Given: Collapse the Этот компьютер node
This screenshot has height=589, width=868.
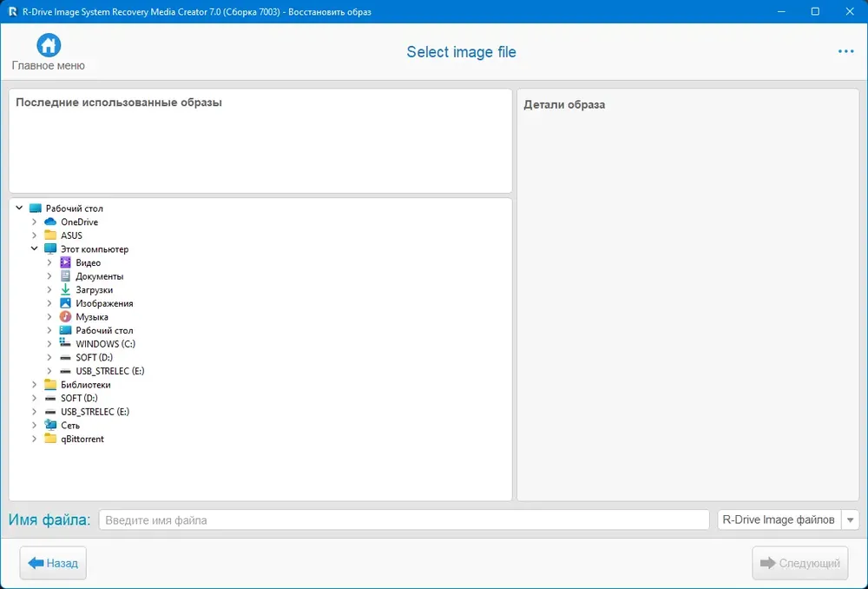Looking at the screenshot, I should [35, 248].
